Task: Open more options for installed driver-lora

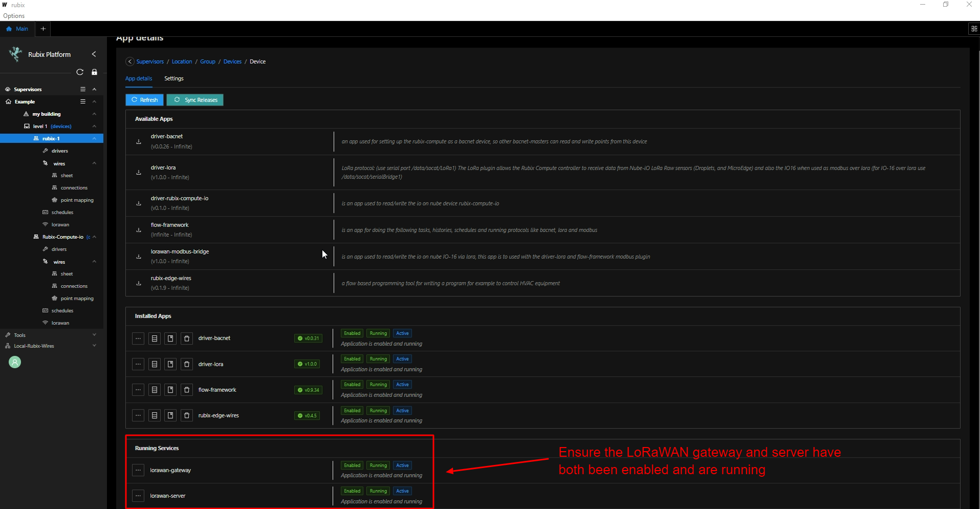Action: click(x=138, y=364)
